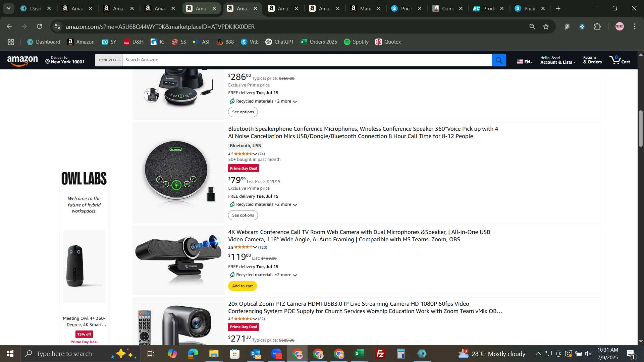Viewport: 644px width, 362px height.
Task: Click the Owl Labs Meeting Owl ad image
Action: 84,266
